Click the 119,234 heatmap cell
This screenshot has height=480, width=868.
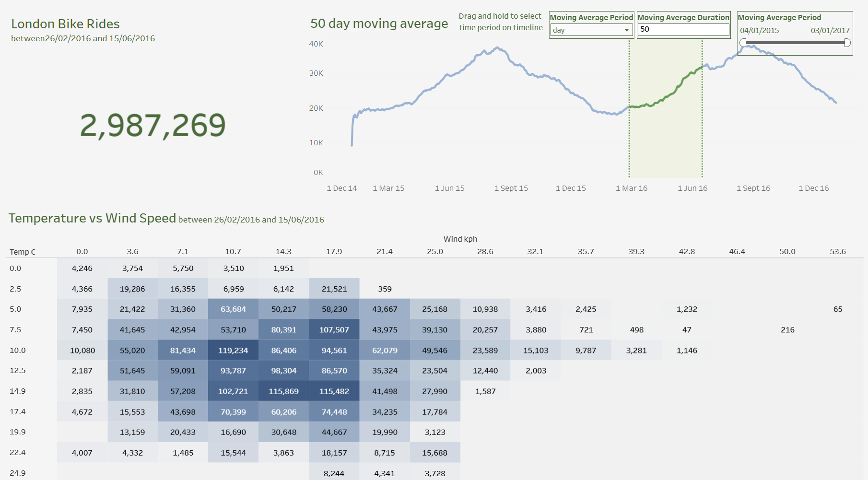coord(233,351)
